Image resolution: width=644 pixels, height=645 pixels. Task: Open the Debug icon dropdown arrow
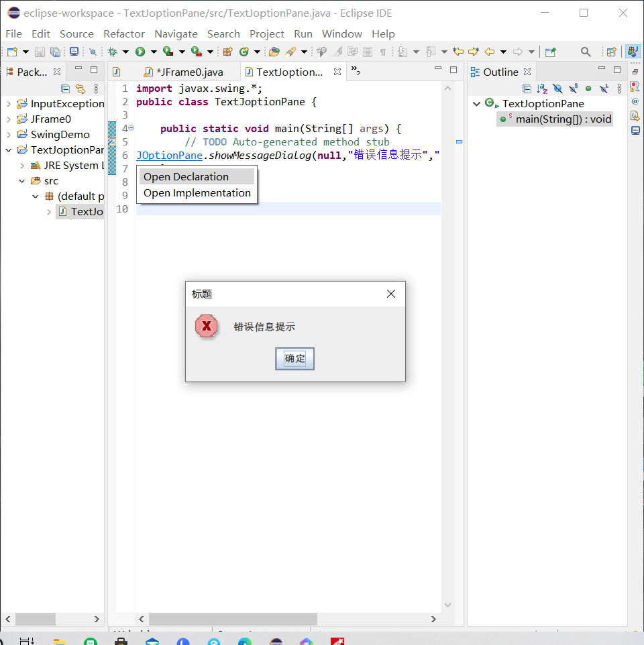coord(126,52)
